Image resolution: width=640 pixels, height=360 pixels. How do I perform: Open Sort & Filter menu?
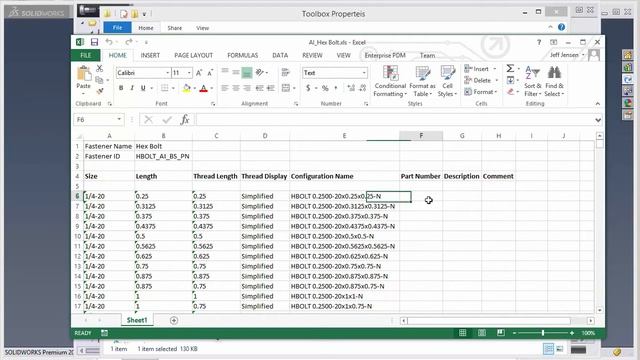click(533, 81)
